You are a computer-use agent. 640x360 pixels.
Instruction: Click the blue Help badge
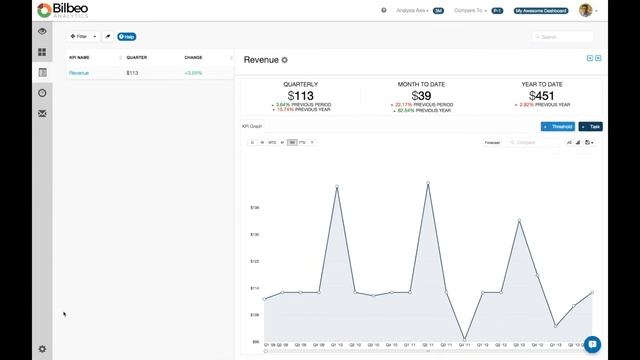tap(127, 37)
